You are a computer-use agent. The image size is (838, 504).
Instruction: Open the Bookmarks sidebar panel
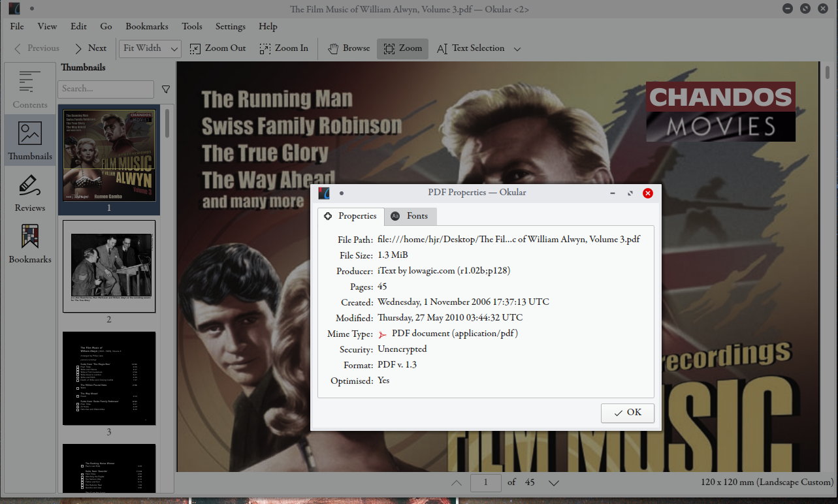coord(29,243)
